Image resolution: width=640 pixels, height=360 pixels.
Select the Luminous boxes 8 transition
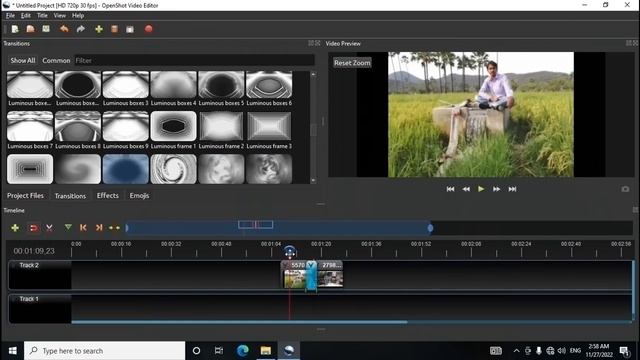tap(78, 130)
